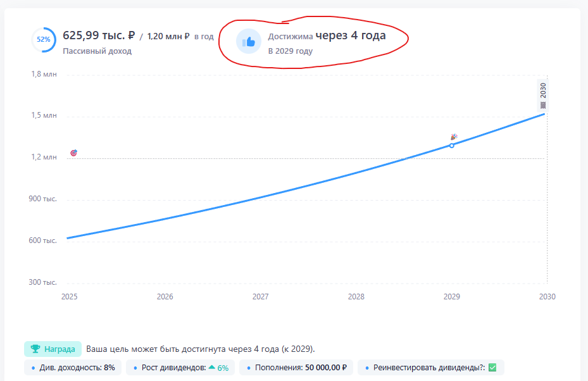Click the 2029 x-axis label
The width and height of the screenshot is (588, 381).
pyautogui.click(x=451, y=297)
